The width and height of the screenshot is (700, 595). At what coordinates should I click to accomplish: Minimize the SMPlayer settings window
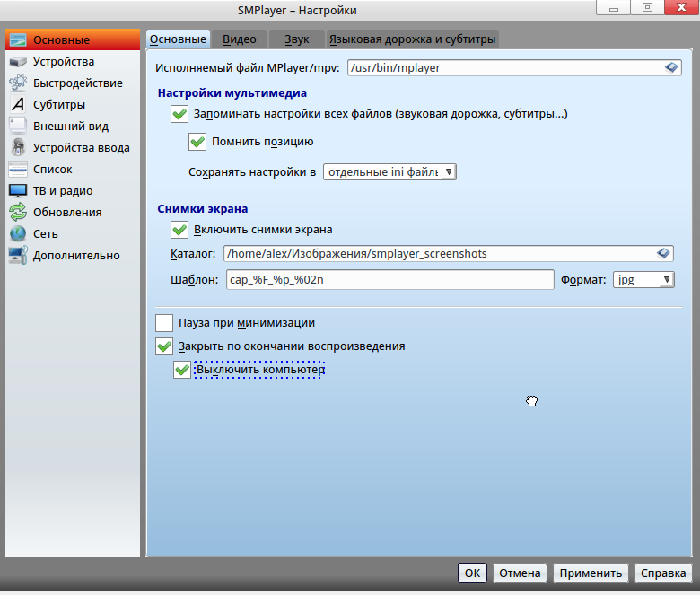(x=613, y=7)
